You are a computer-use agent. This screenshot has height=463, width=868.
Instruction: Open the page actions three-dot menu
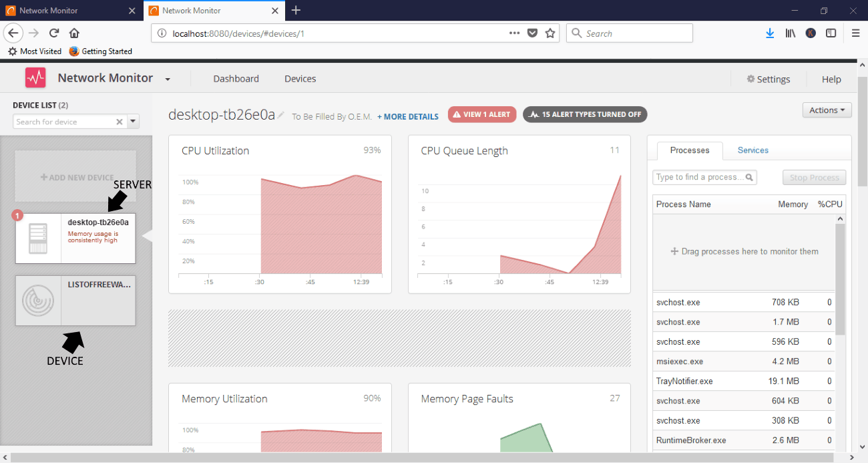point(514,33)
